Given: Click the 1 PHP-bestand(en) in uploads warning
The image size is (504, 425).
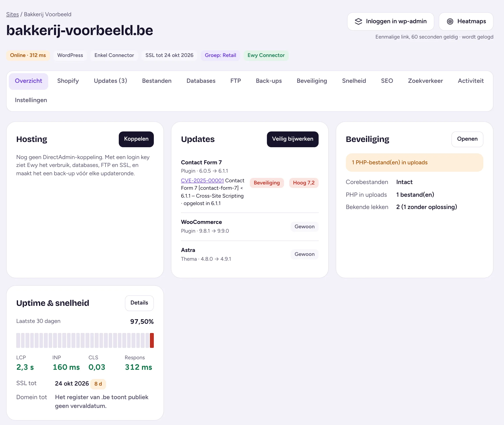Looking at the screenshot, I should 414,163.
